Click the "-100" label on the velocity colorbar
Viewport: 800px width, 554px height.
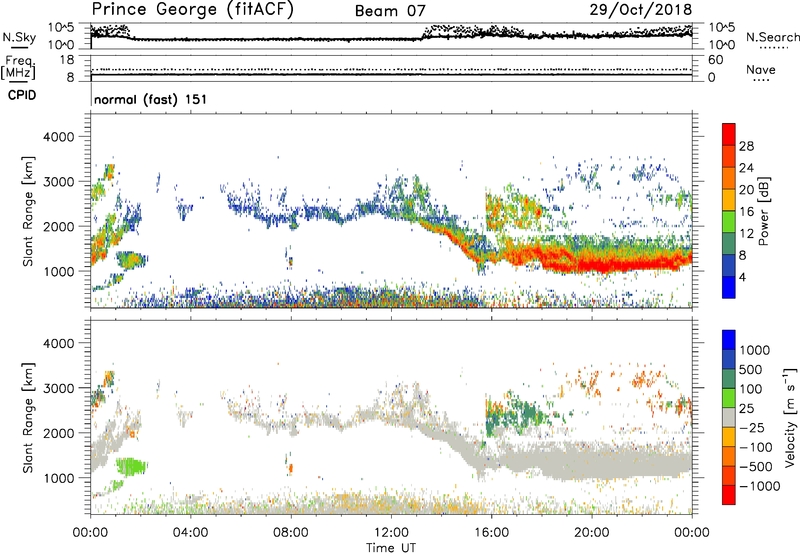pos(756,447)
